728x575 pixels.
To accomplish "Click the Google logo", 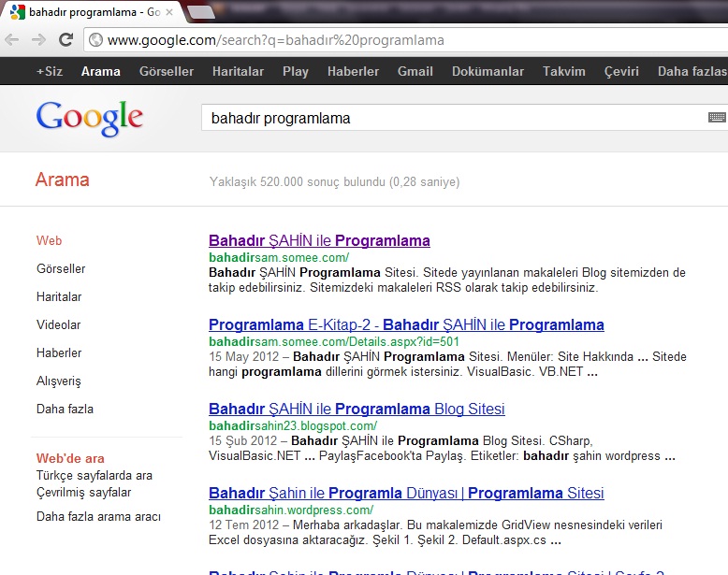I will (x=90, y=119).
